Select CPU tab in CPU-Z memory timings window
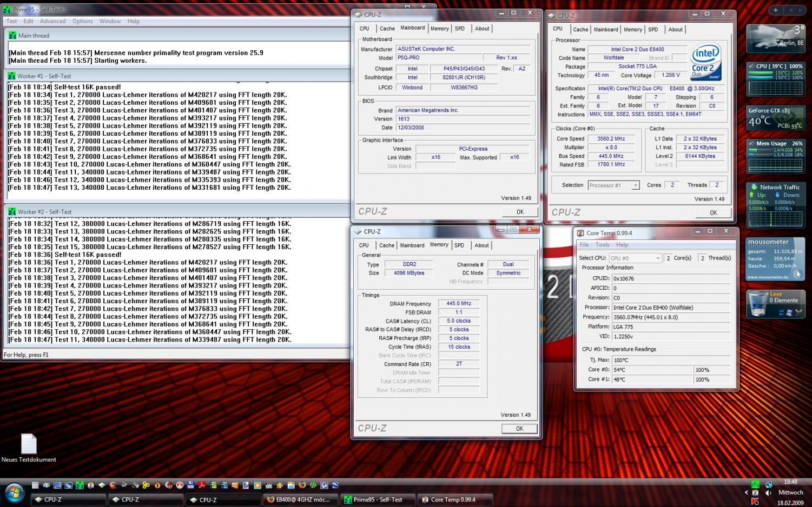Screen dimensions: 812x507 tap(364, 245)
